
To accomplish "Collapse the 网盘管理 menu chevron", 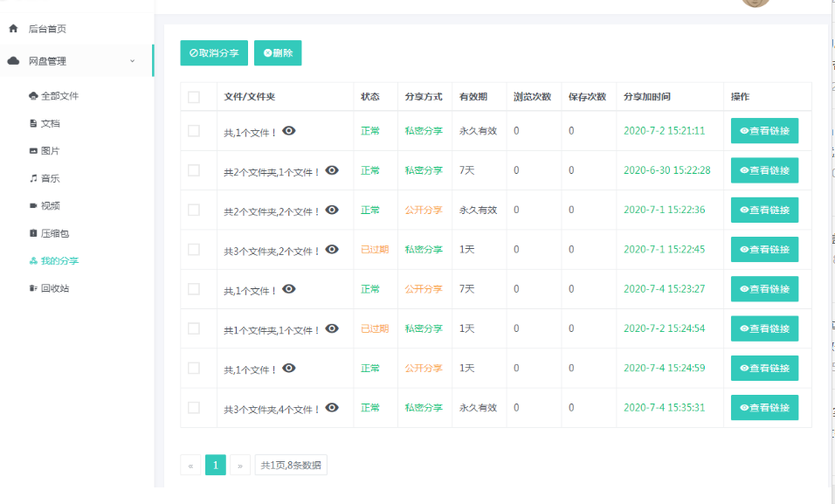I will tap(132, 61).
